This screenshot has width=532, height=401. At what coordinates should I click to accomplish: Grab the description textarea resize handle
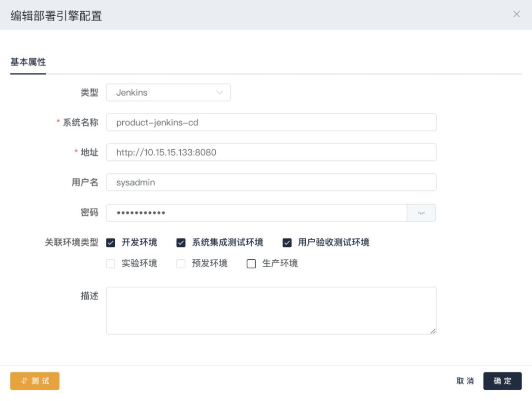point(433,331)
